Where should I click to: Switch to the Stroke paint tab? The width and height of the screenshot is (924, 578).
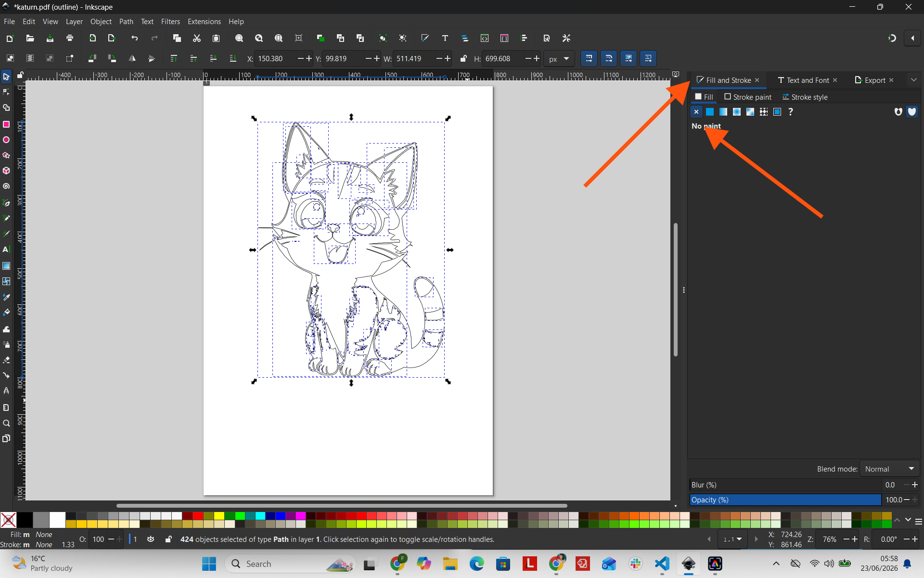(x=748, y=97)
